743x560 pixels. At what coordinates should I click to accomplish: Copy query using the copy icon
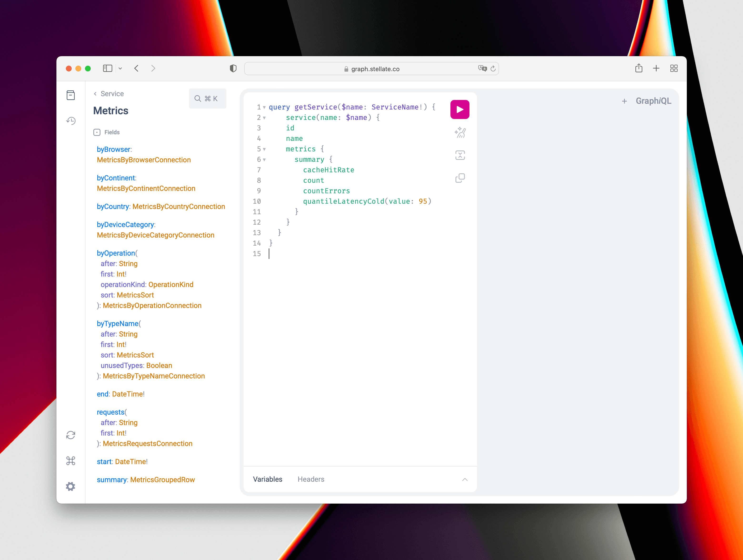[460, 178]
